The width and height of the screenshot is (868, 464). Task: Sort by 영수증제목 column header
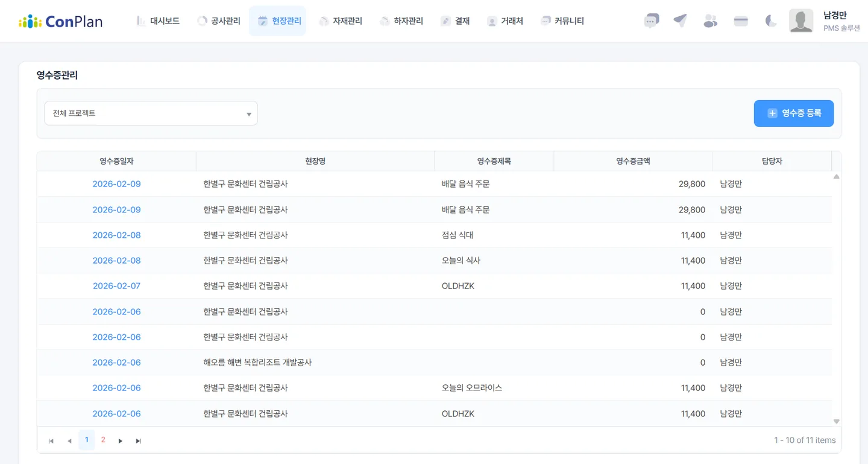point(494,161)
